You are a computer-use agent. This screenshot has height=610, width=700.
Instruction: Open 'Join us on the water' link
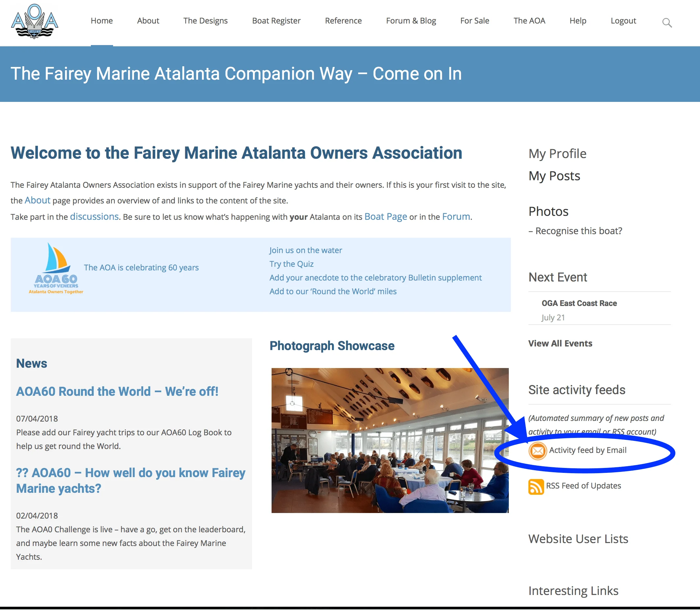(x=306, y=250)
